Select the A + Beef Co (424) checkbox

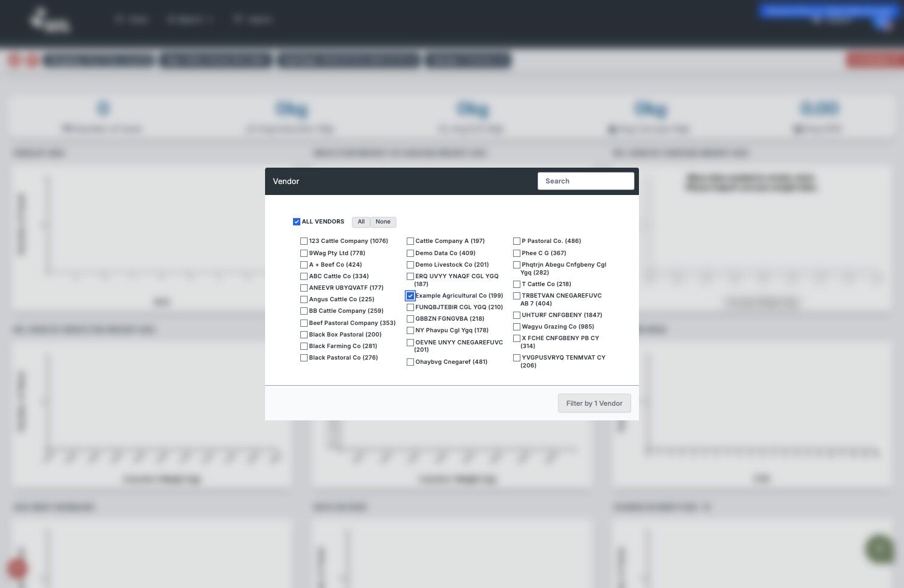click(304, 265)
